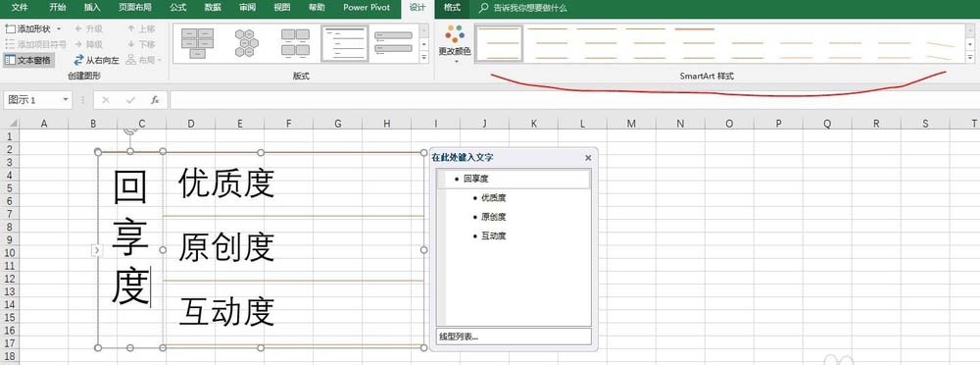980x365 pixels.
Task: Open the Name Box dropdown showing 图示 1
Action: pos(66,100)
